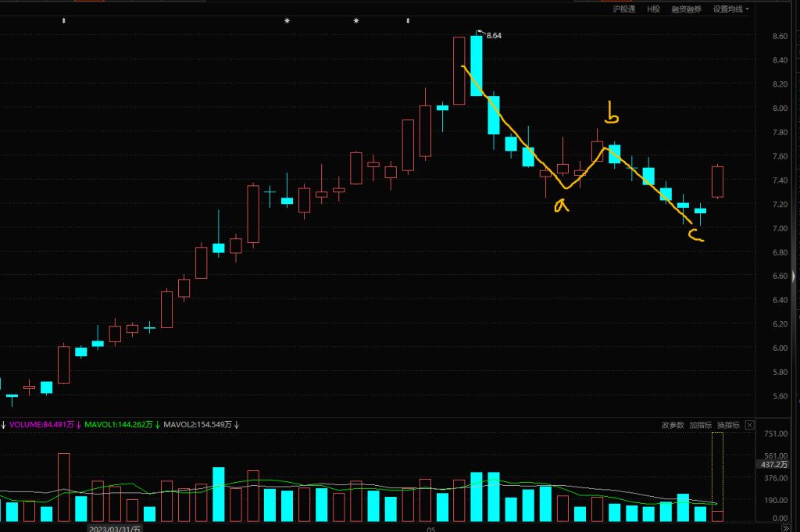The width and height of the screenshot is (800, 532).
Task: Click the MAVOL1:144.262万 label
Action: pos(119,424)
